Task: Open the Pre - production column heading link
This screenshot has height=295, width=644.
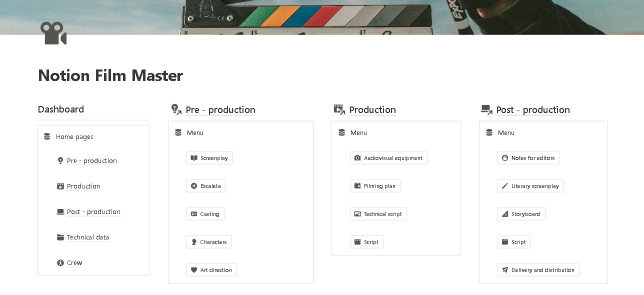Action: pos(220,110)
